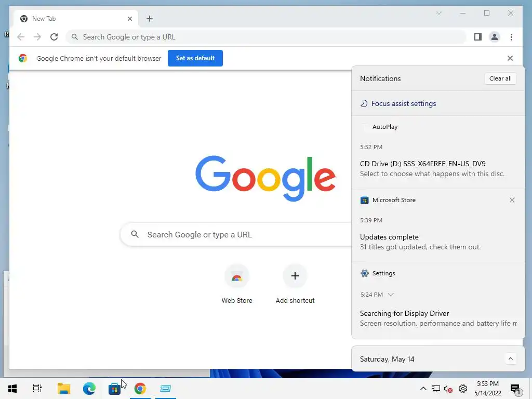Image resolution: width=532 pixels, height=399 pixels.
Task: Collapse the Saturday, May 14 calendar
Action: click(510, 358)
